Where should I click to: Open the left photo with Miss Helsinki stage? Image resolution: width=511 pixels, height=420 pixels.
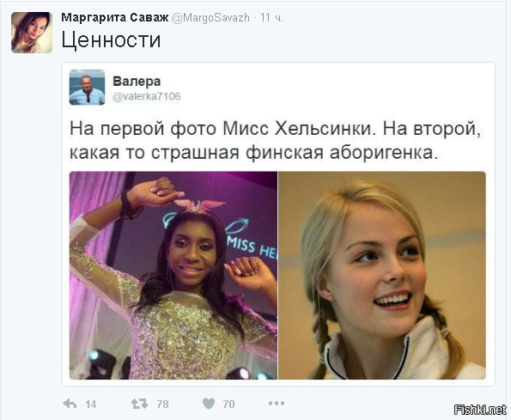(x=173, y=276)
